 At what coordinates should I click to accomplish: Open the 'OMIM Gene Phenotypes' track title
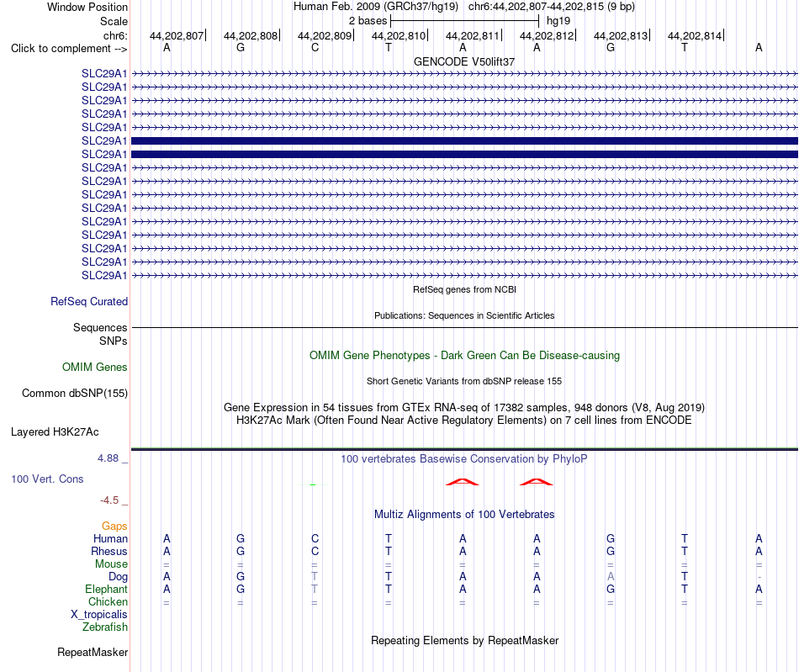tap(464, 356)
